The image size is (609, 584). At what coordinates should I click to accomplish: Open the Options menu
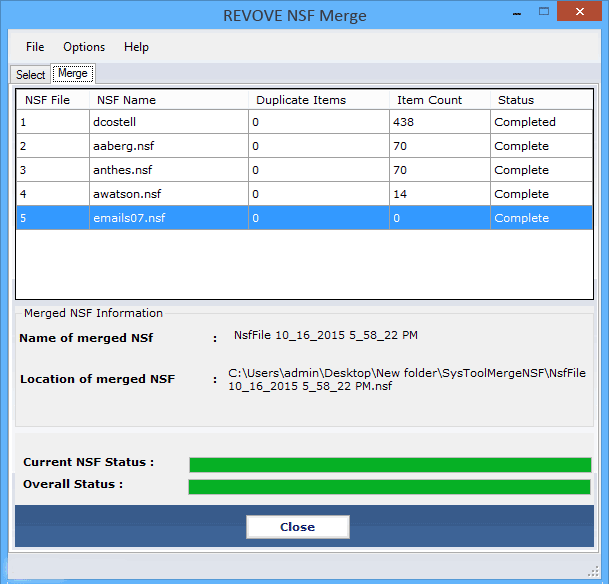pos(84,47)
